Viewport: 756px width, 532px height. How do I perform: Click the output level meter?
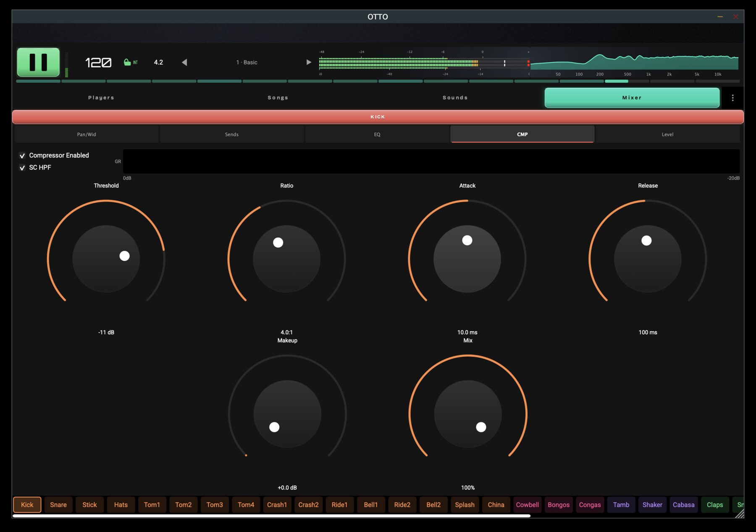coord(424,63)
